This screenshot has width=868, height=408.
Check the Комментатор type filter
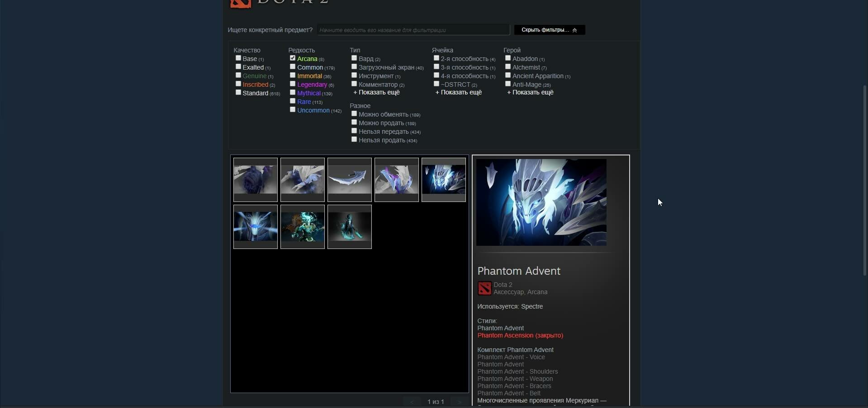354,84
